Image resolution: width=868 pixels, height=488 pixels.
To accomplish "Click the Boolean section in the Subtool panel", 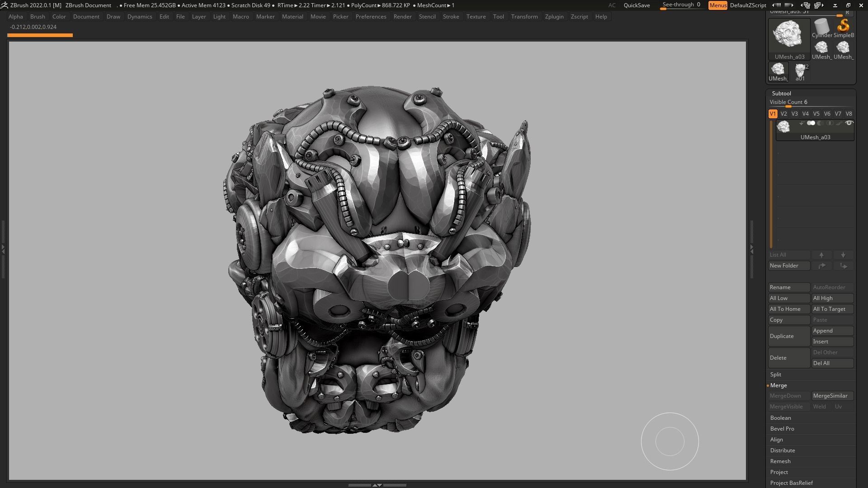I will pos(780,418).
